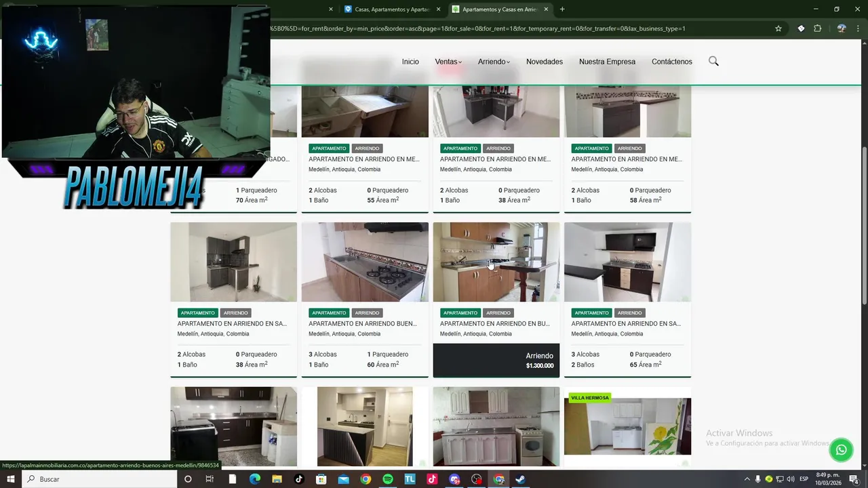Viewport: 868px width, 488px height.
Task: Open listing 'APARTAMENTO EN ARRIENDO EN BU...'
Action: (494, 324)
